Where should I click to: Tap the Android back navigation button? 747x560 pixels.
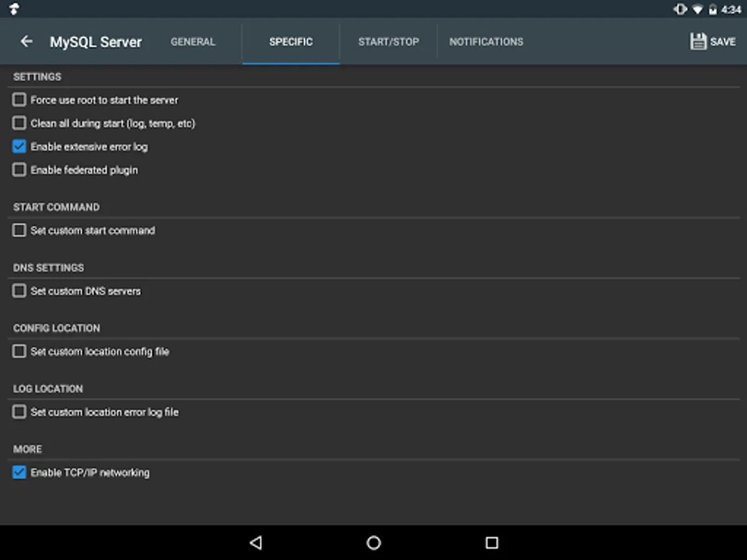click(x=255, y=543)
